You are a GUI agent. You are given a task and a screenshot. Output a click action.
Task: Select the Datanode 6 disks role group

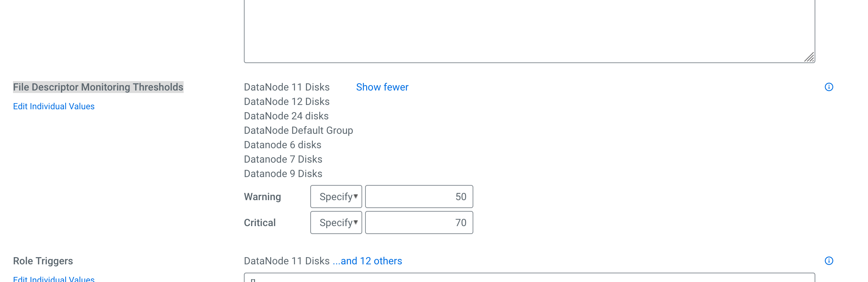283,145
